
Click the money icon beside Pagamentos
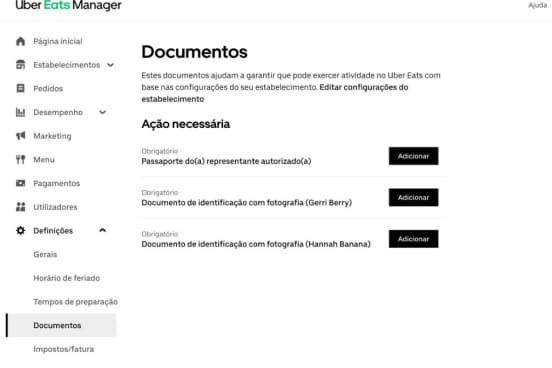(x=20, y=183)
